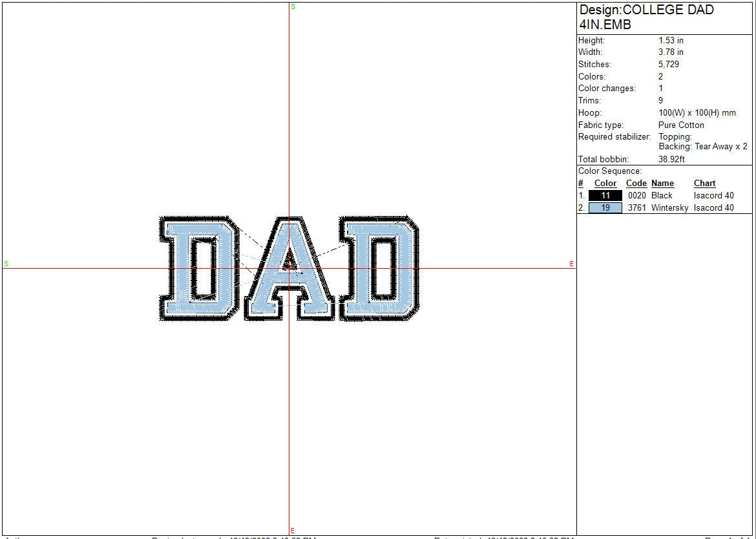Click the green S marker at top
Viewport: 756px width, 539px height.
[x=293, y=6]
